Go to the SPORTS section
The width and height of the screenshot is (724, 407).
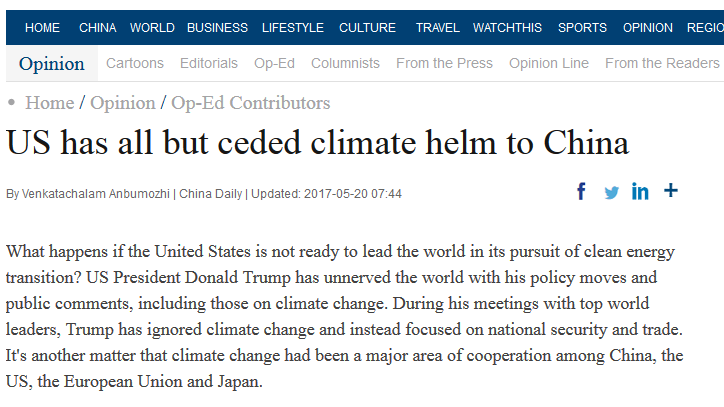[582, 28]
